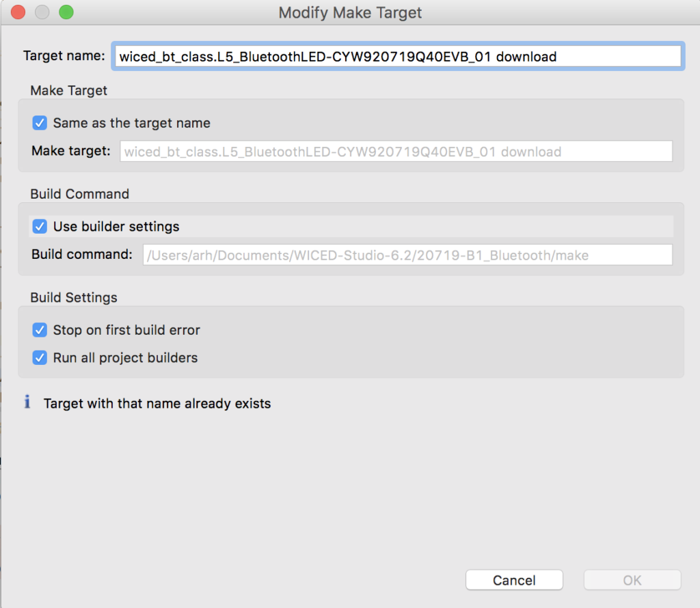
Task: Disable 'Stop on first build error'
Action: (x=40, y=330)
